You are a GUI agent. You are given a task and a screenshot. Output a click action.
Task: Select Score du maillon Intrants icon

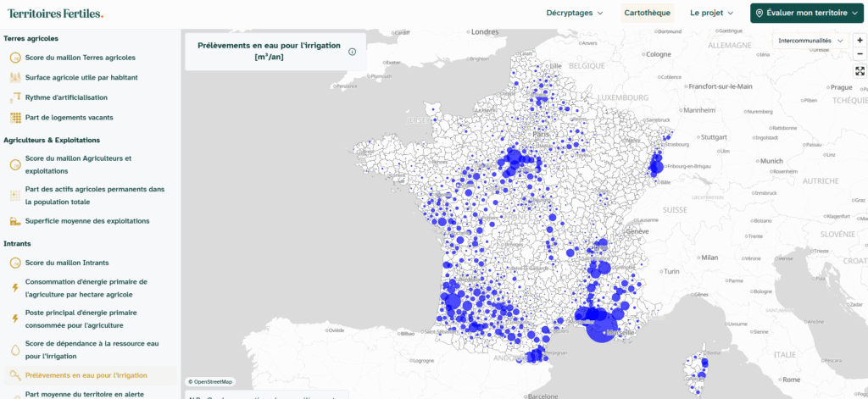[15, 263]
